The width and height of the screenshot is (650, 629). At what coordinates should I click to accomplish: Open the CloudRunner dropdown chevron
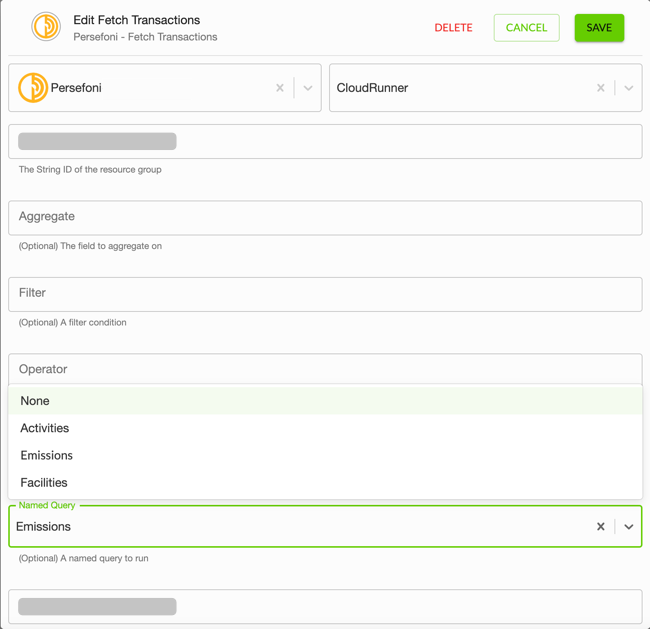pos(629,88)
